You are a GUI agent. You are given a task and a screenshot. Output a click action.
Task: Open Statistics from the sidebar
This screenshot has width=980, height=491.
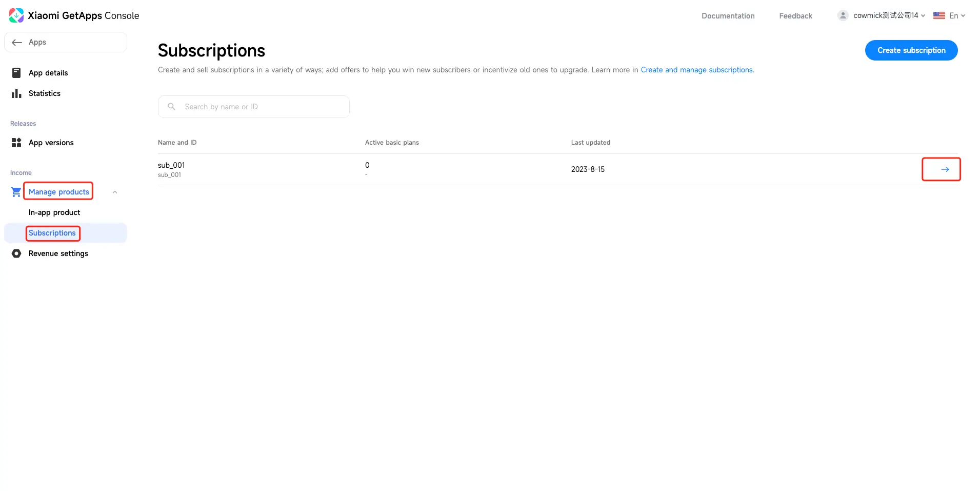pyautogui.click(x=45, y=93)
